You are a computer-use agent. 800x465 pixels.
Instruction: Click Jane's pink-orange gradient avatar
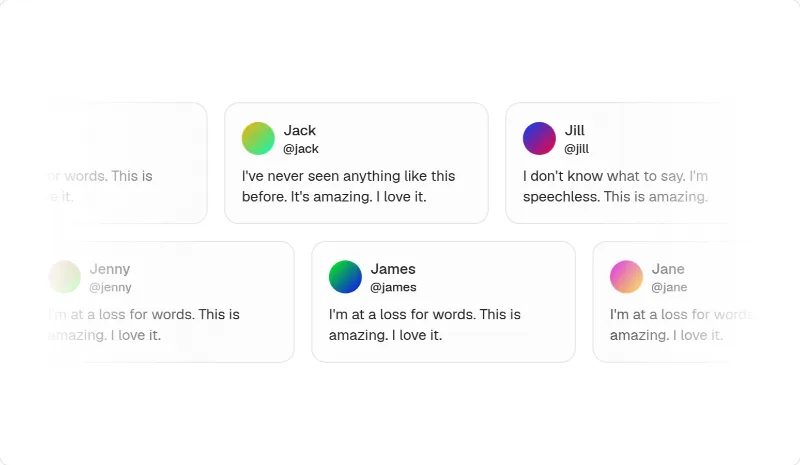pyautogui.click(x=627, y=277)
